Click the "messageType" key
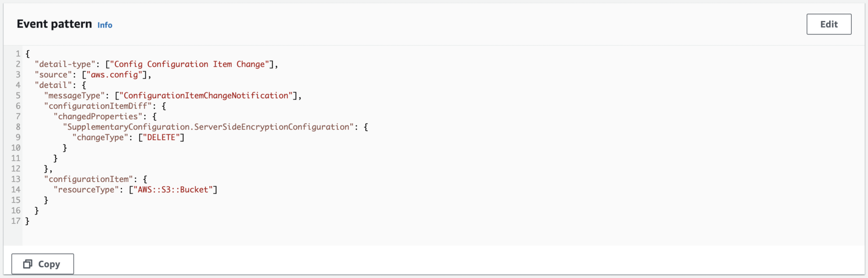868x278 pixels. [x=75, y=96]
